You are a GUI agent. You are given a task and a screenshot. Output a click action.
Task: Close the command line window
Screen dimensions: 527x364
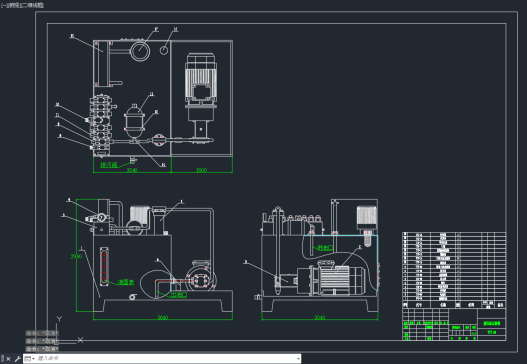click(8, 359)
